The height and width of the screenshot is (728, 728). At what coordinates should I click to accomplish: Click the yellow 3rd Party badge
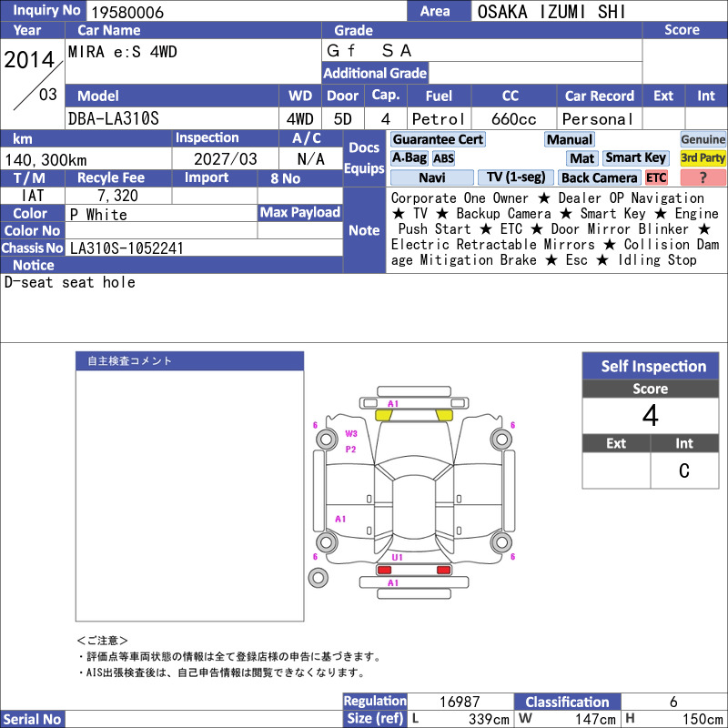click(703, 157)
